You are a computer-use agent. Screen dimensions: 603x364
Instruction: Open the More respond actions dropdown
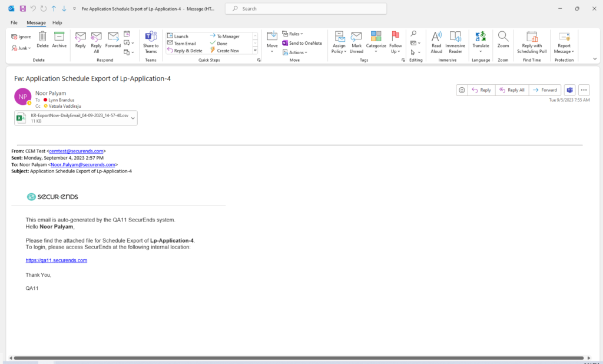128,52
